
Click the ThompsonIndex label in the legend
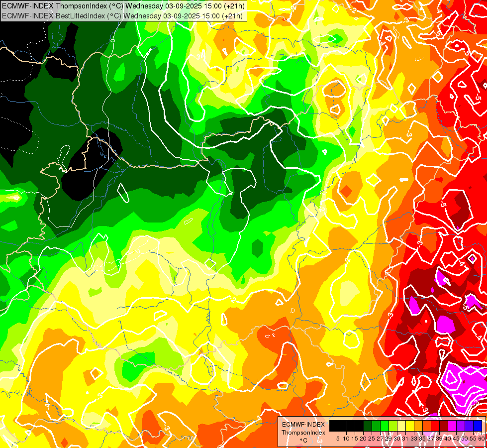point(303,433)
